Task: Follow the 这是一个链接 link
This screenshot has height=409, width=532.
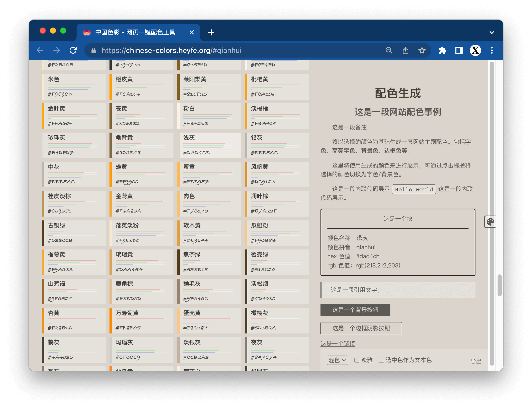Action: 338,343
